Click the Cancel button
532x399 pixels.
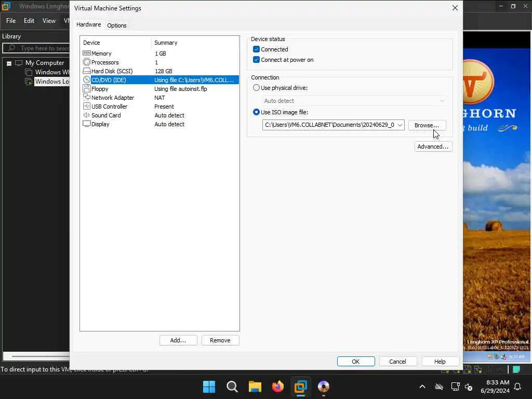point(397,362)
